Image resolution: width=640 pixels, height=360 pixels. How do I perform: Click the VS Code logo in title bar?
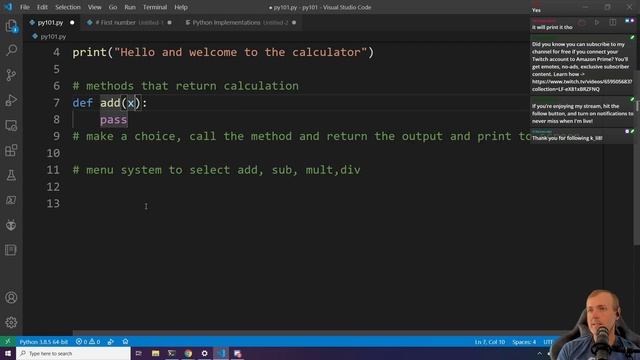click(8, 7)
